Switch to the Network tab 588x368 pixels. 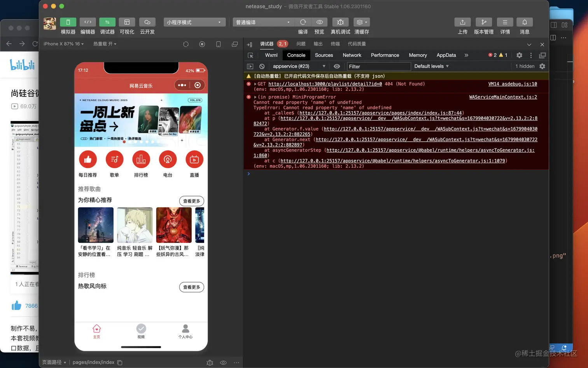tap(352, 55)
